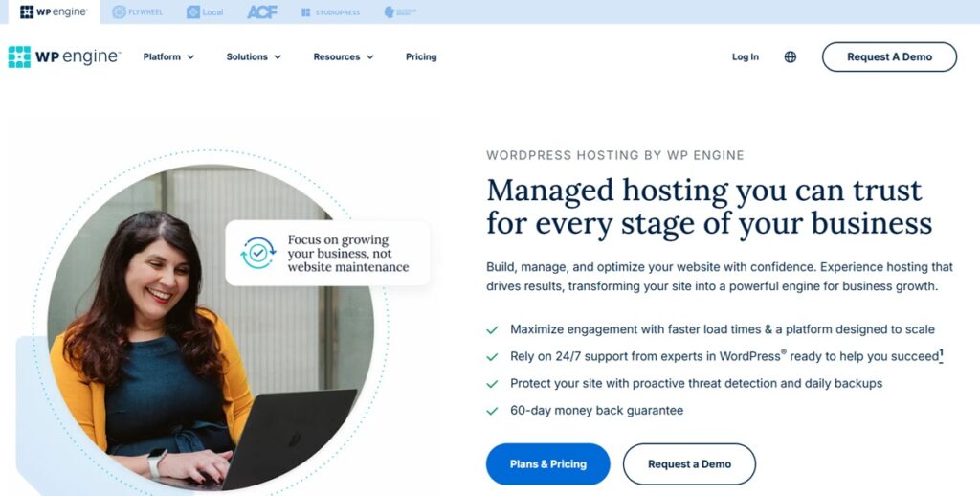
Task: Click "Protect your site with proactive threat detection" text
Action: click(697, 383)
